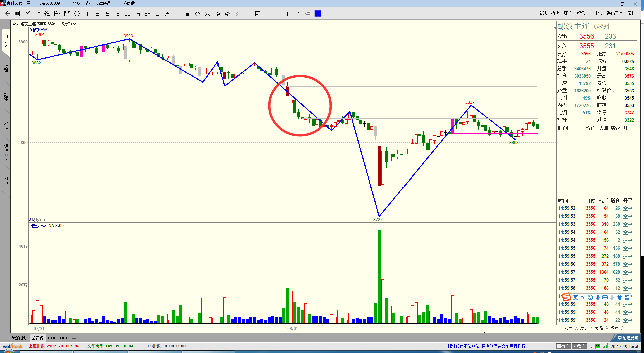The image size is (644, 353).
Task: Switch chart to 1h period
Action: click(x=137, y=14)
